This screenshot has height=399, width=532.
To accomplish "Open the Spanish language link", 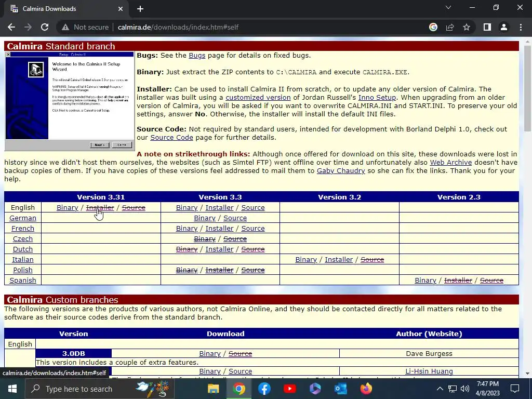I will click(x=23, y=280).
